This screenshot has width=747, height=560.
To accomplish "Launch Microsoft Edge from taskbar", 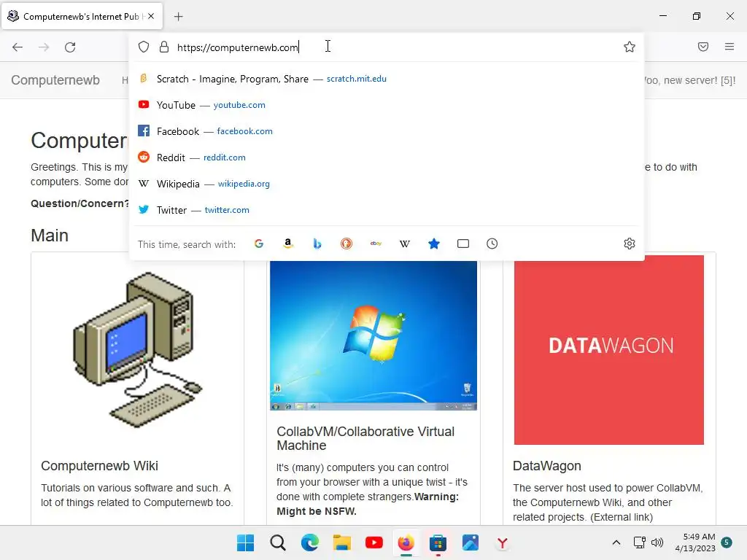I will [310, 542].
